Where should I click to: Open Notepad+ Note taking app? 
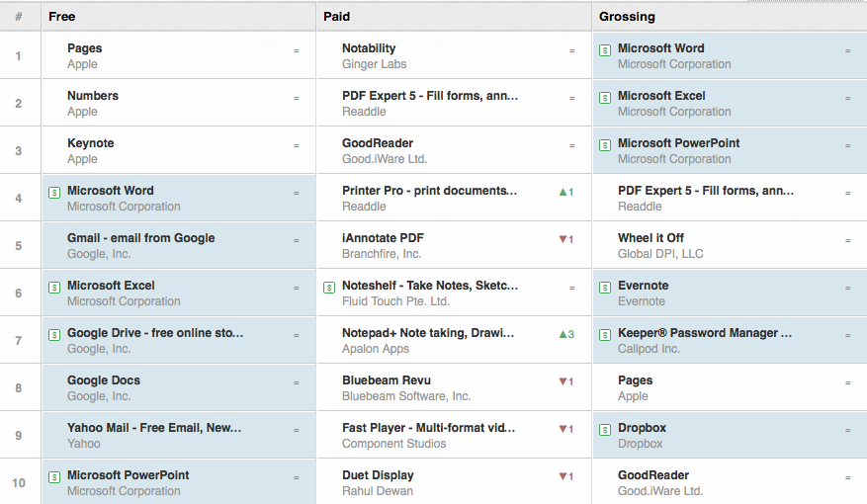[428, 333]
